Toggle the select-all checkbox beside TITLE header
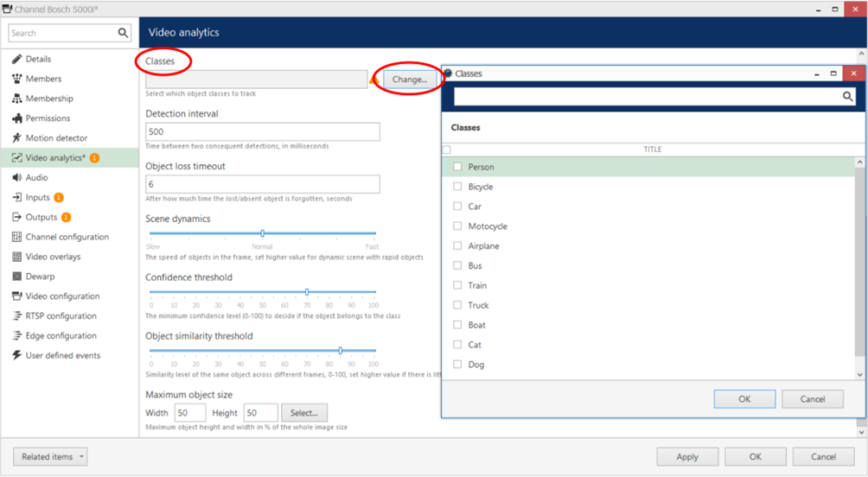The width and height of the screenshot is (868, 477). (447, 149)
